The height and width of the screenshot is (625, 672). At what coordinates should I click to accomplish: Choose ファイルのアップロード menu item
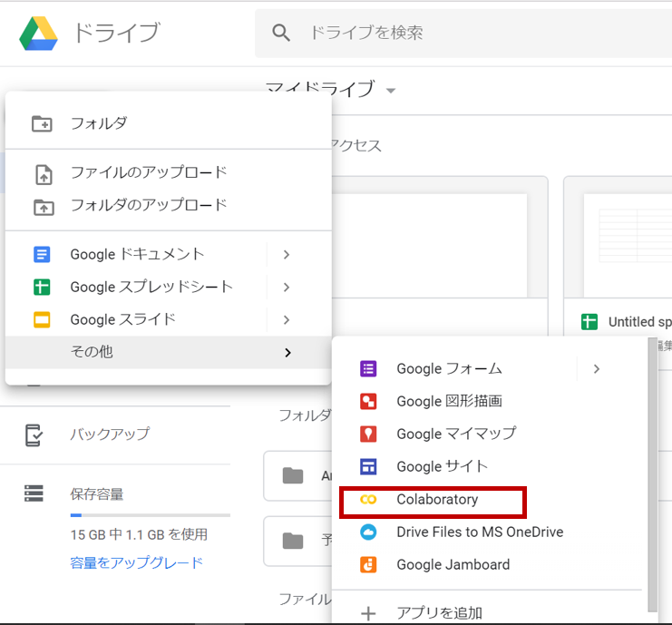(169, 172)
